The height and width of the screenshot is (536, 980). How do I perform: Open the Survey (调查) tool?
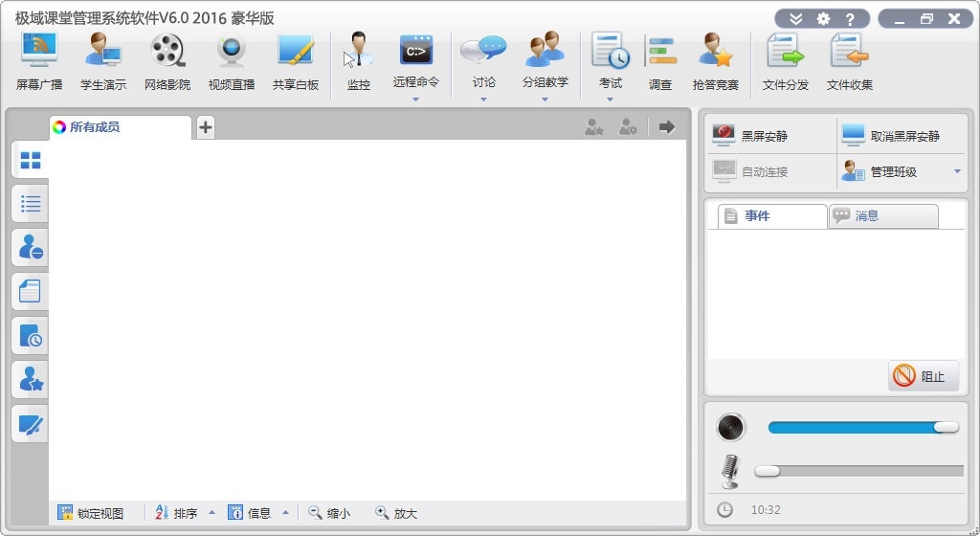point(660,62)
